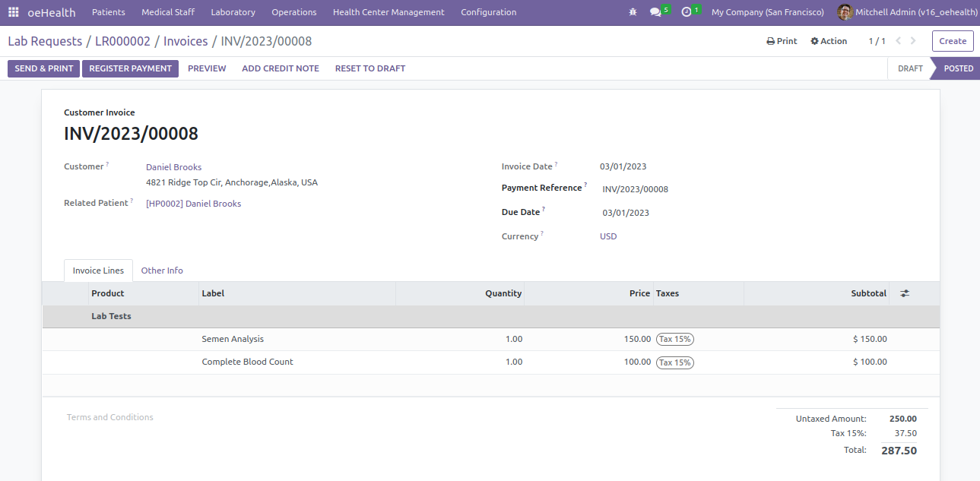Click Add Credit Note button
The height and width of the screenshot is (481, 980).
[x=281, y=68]
